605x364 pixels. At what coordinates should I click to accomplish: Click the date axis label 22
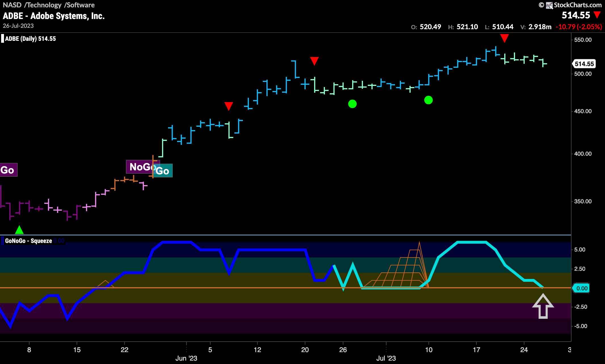125,350
